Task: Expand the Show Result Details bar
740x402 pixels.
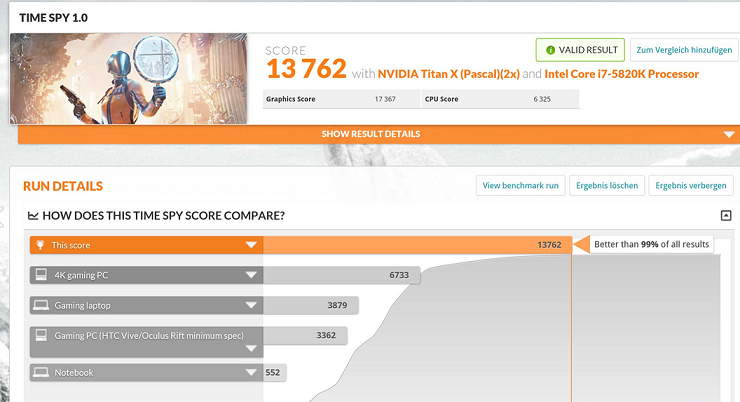Action: pos(729,134)
